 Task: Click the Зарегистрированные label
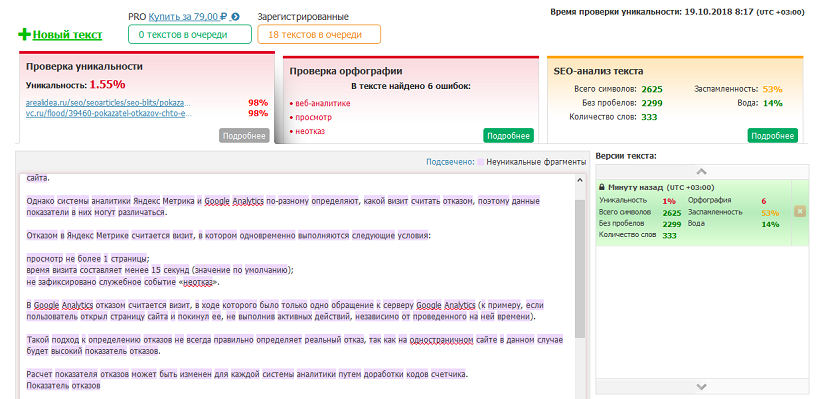(x=303, y=17)
